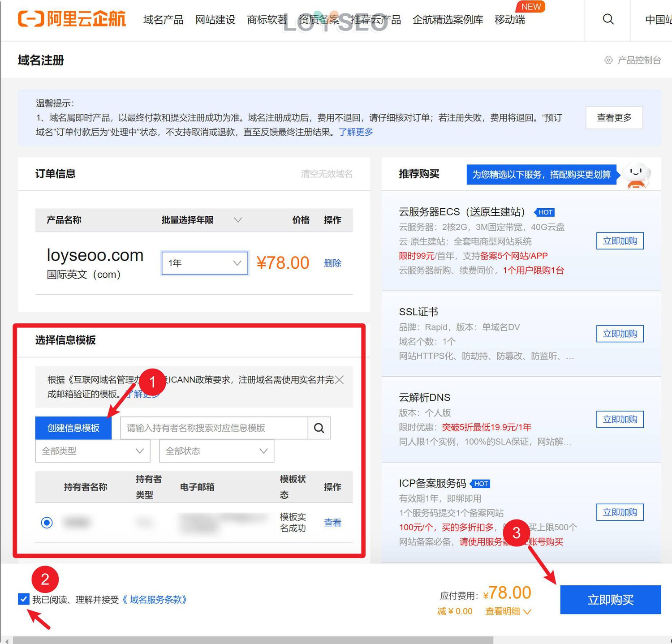This screenshot has width=672, height=644.
Task: Open the 企航精选案例库 menu
Action: point(448,20)
